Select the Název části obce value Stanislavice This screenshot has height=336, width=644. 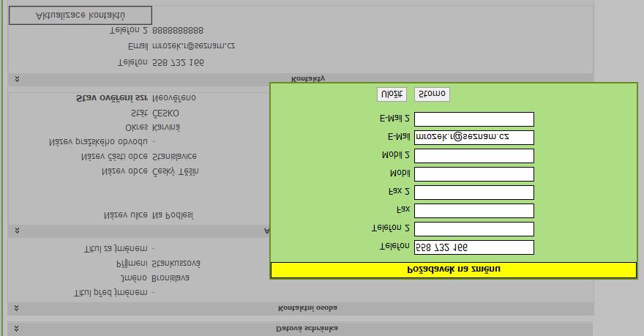[x=174, y=157]
